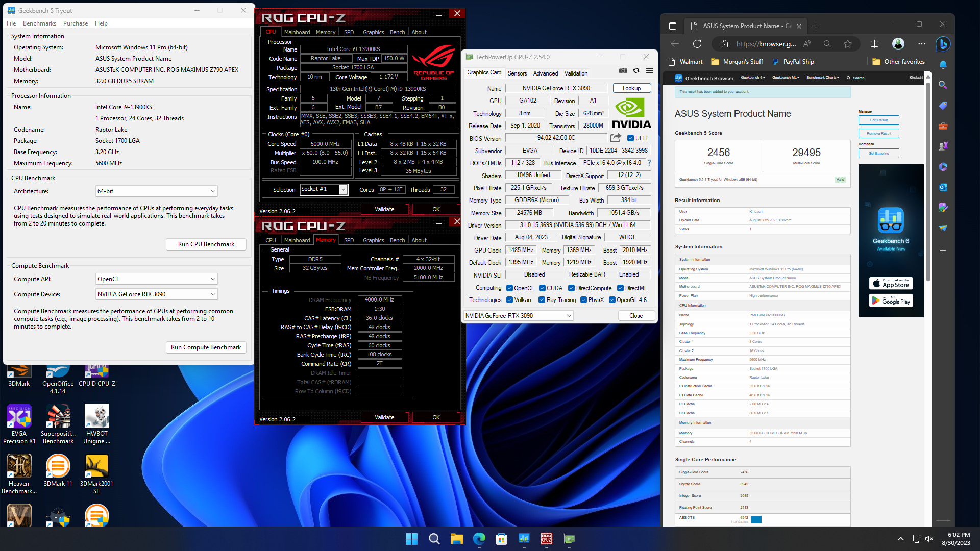The height and width of the screenshot is (551, 980).
Task: Open Purchase menu in Geekbench
Action: click(x=76, y=23)
